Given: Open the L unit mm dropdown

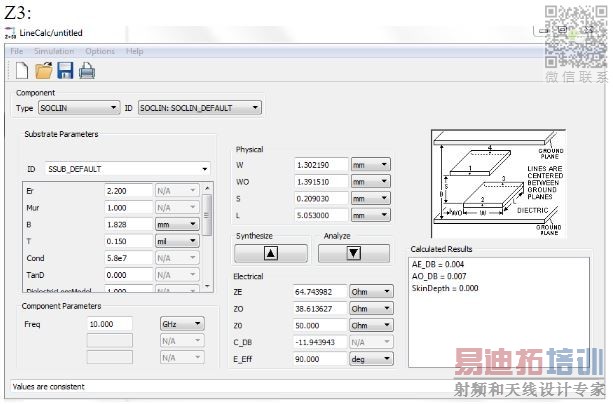Looking at the screenshot, I should 370,215.
